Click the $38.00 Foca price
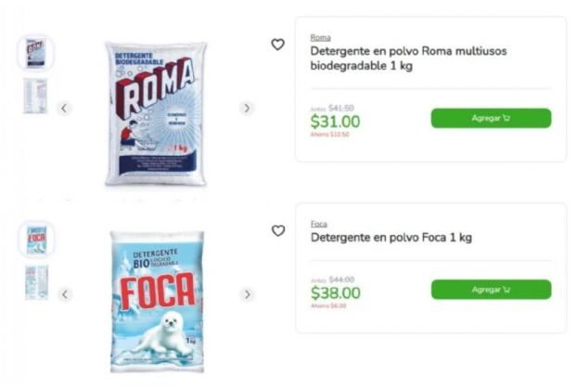Screen dimensions: 588x390 pos(336,292)
